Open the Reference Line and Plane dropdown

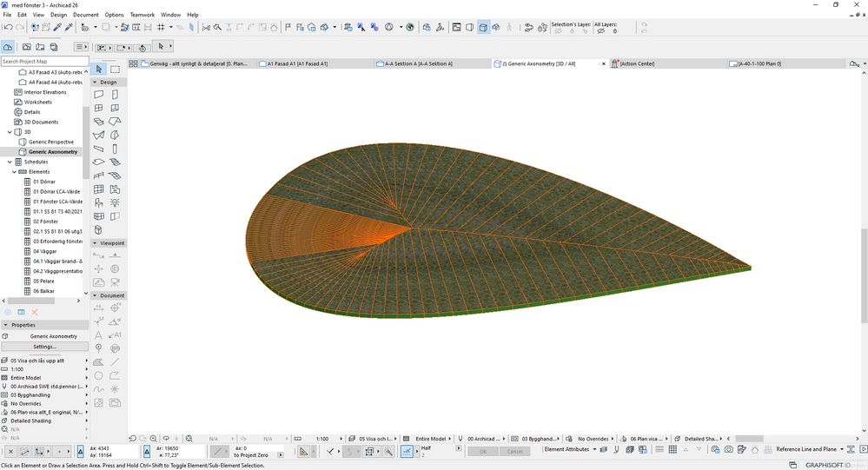[809, 449]
